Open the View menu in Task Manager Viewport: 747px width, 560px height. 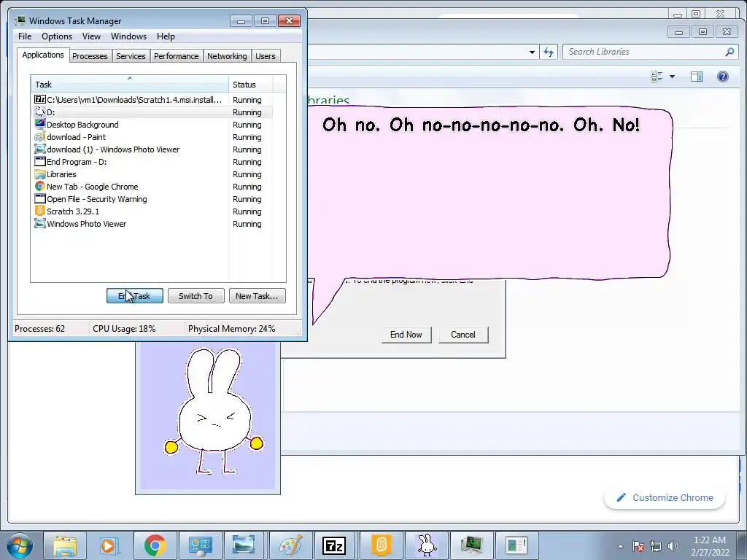pyautogui.click(x=91, y=36)
